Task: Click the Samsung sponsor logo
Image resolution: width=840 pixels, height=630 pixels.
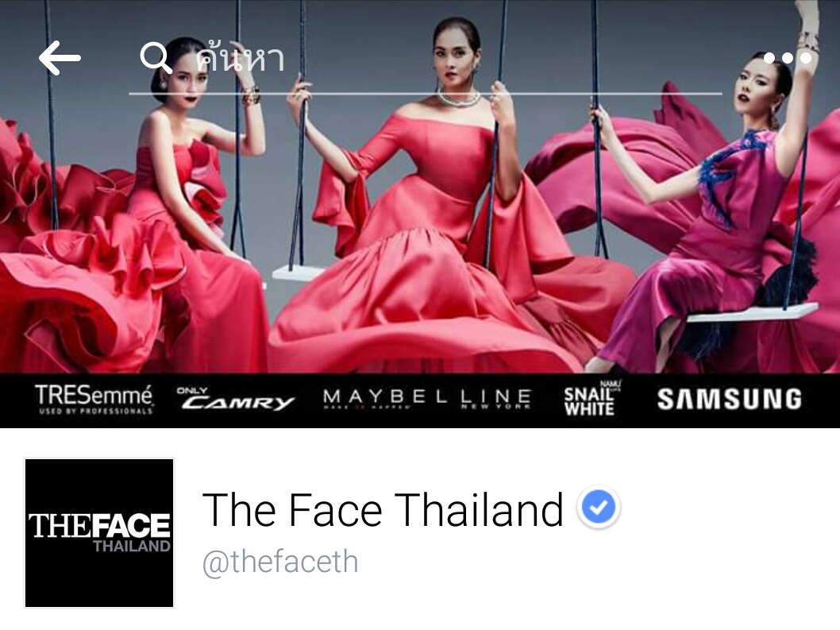Action: click(x=730, y=400)
